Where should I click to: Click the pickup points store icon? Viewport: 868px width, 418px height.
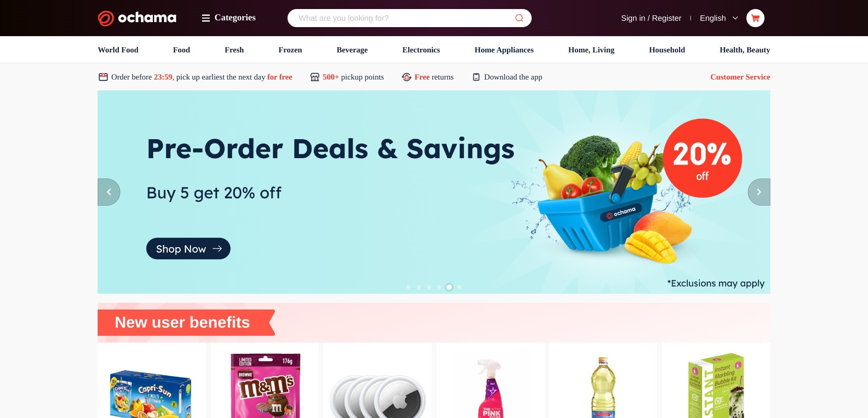[315, 77]
